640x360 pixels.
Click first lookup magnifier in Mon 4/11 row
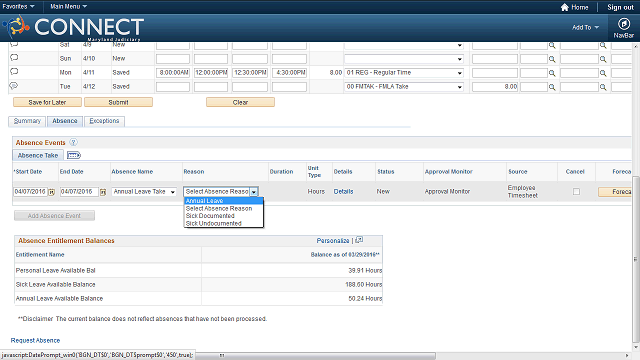(x=552, y=73)
